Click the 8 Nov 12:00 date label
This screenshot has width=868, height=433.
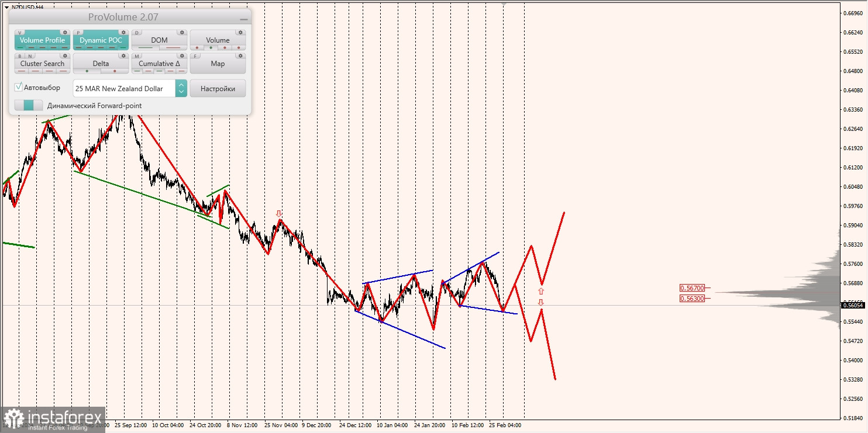pyautogui.click(x=242, y=425)
